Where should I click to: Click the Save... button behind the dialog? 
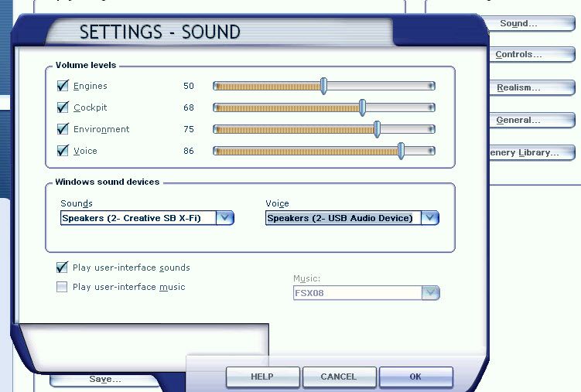click(105, 379)
